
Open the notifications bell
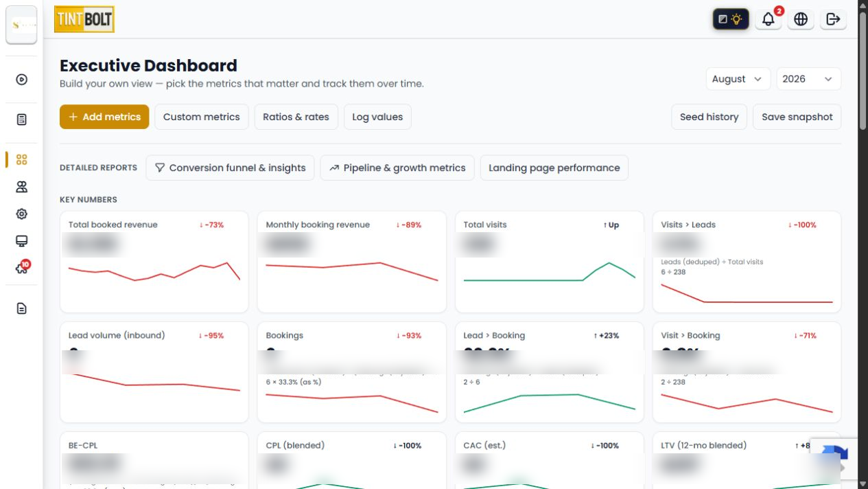(x=769, y=19)
